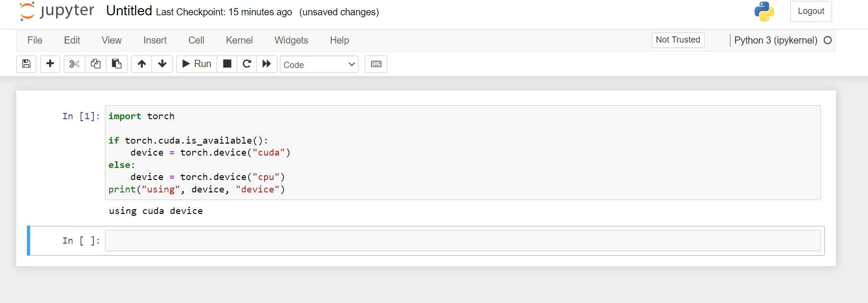Restart the kernel circular arrow icon
This screenshot has width=868, height=303.
(247, 64)
